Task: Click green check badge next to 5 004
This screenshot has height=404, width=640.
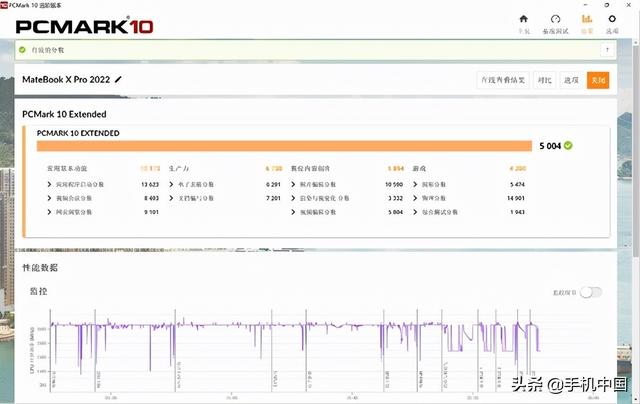Action: point(568,146)
